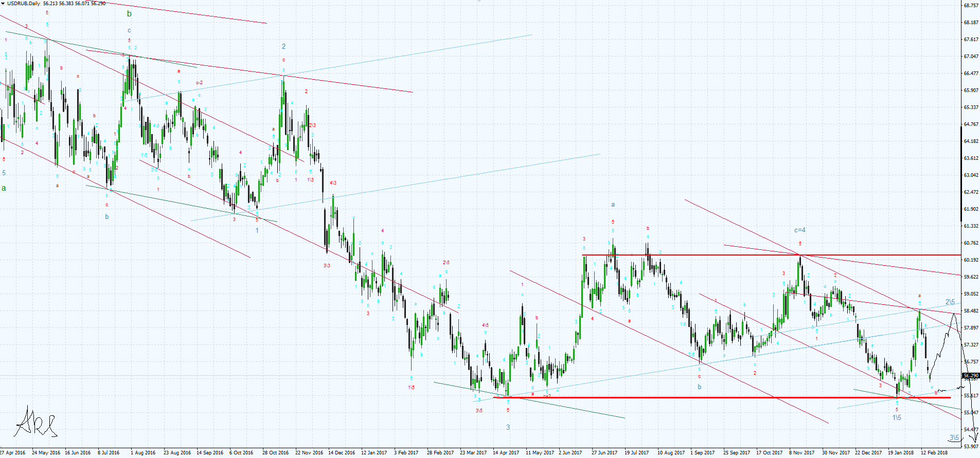Click the 58.482 price axis label
Image resolution: width=980 pixels, height=458 pixels.
pyautogui.click(x=971, y=311)
